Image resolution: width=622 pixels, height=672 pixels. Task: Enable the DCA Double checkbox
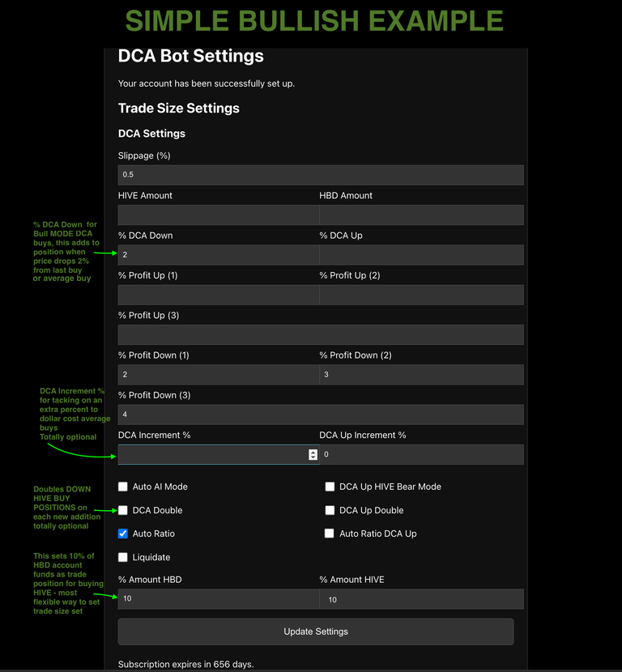123,510
